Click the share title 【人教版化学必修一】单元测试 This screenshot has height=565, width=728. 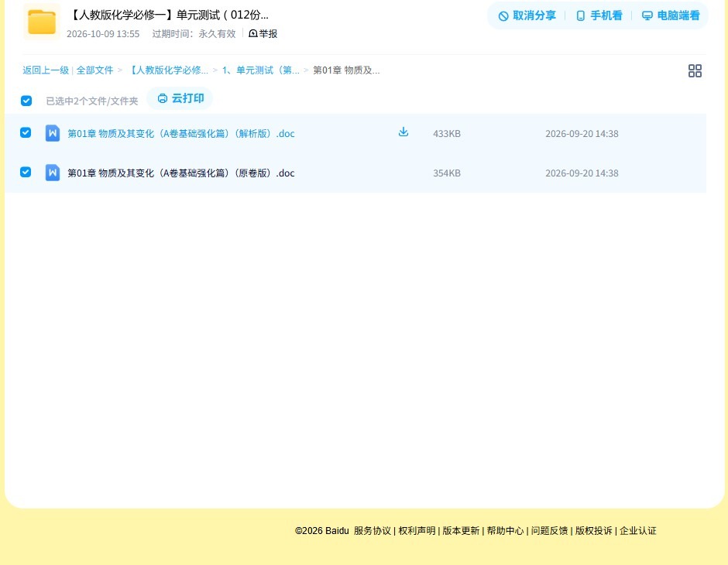coord(169,15)
